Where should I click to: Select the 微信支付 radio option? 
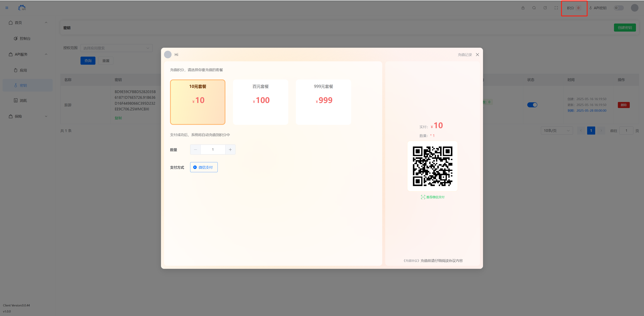203,167
